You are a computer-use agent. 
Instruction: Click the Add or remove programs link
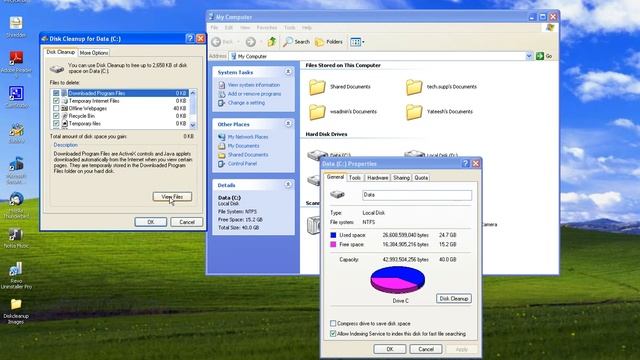pos(254,94)
